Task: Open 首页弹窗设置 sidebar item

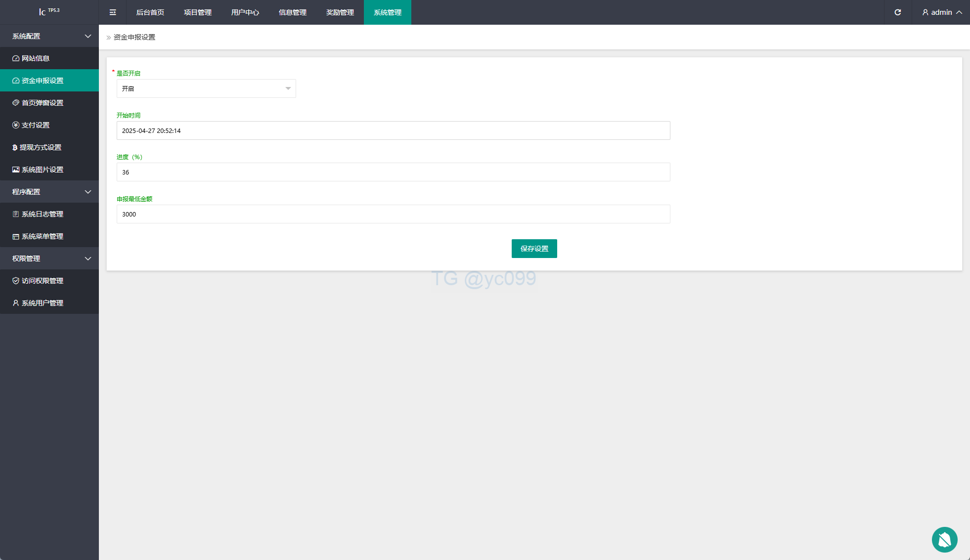Action: click(43, 103)
